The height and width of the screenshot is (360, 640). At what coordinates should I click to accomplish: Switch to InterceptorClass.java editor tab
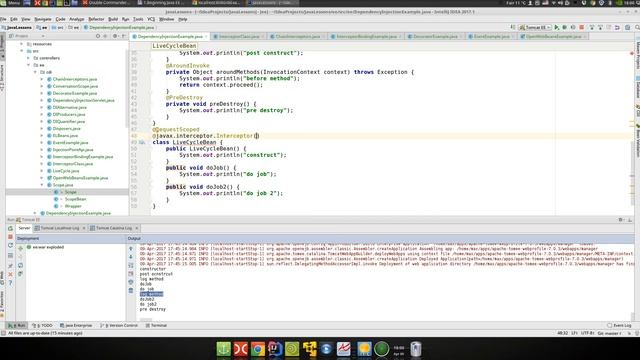(239, 36)
